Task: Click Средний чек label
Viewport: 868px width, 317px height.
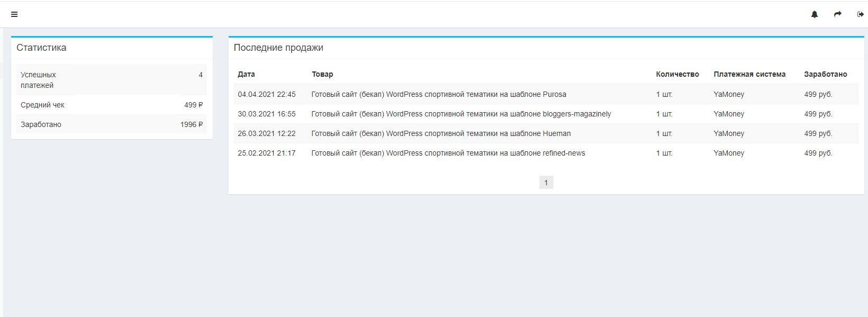Action: pos(42,105)
